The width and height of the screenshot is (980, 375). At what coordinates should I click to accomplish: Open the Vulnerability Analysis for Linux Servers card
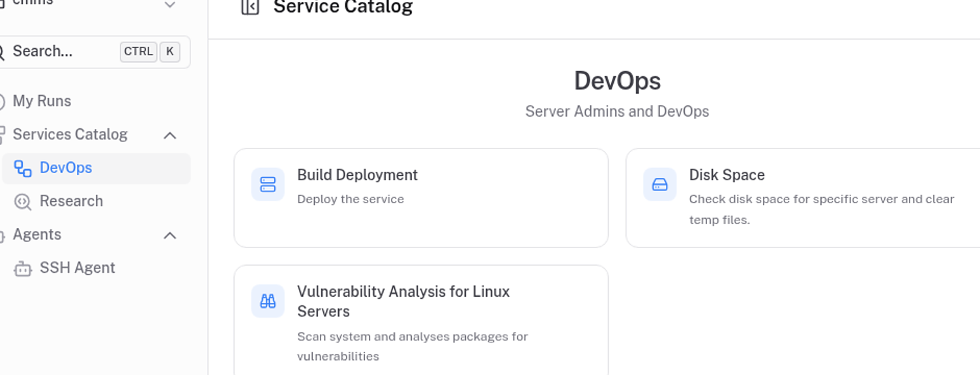tap(421, 320)
